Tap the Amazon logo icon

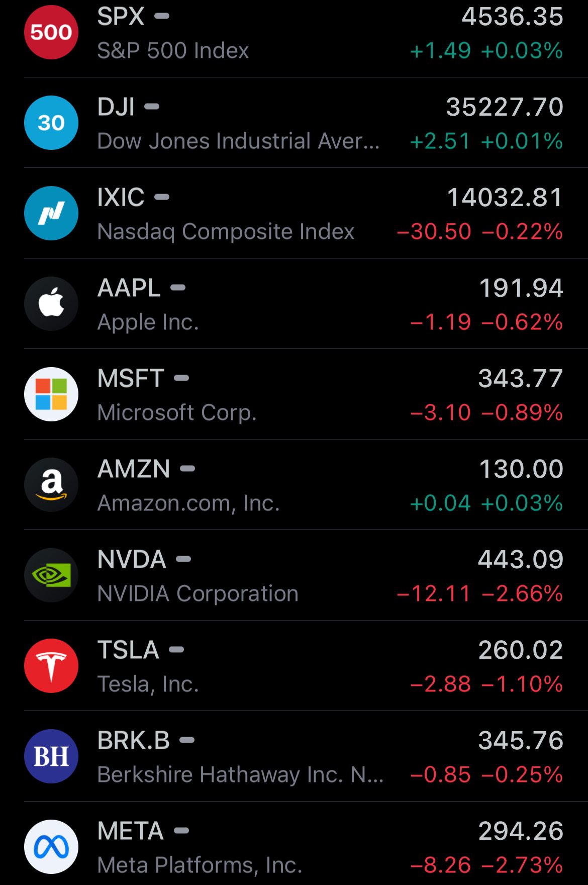(x=51, y=485)
